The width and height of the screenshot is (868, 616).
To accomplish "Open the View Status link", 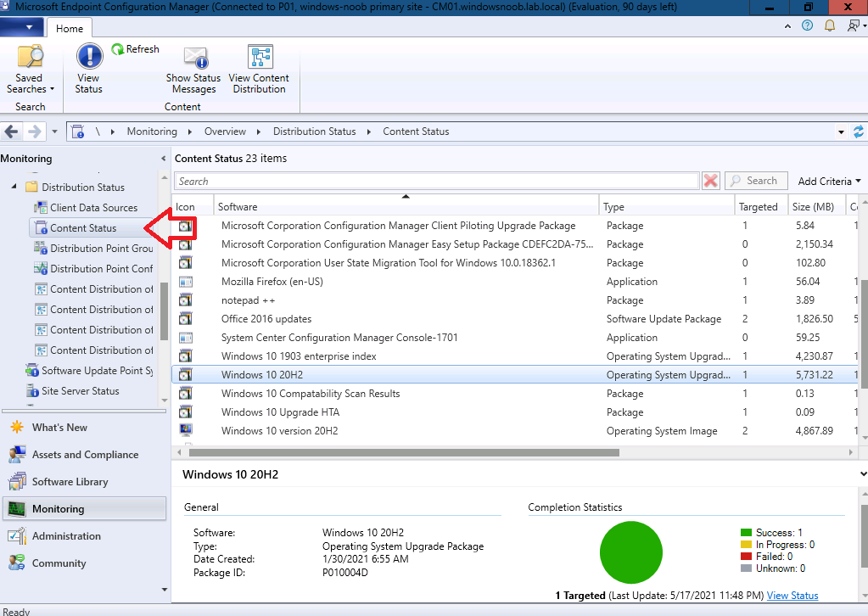I will pos(792,596).
